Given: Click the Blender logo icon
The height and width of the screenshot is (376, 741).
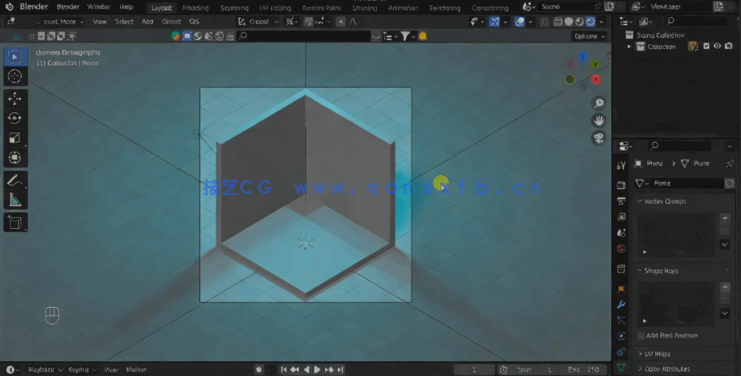Looking at the screenshot, I should click(x=9, y=7).
